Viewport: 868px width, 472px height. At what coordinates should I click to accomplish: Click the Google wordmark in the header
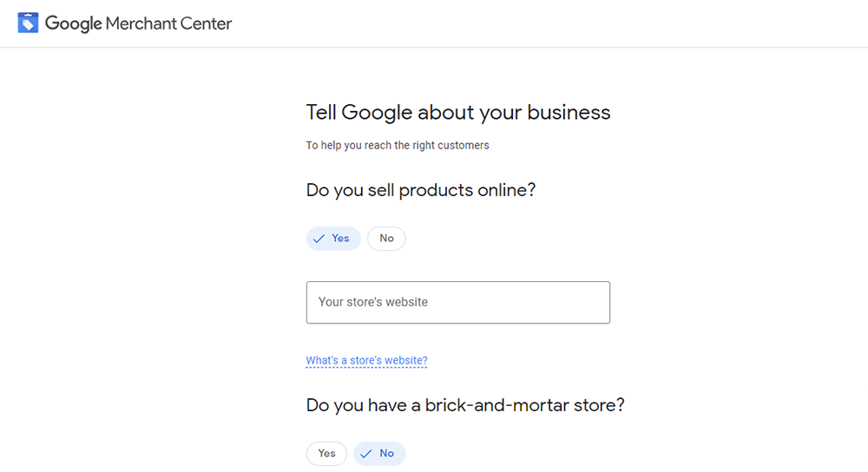click(73, 23)
